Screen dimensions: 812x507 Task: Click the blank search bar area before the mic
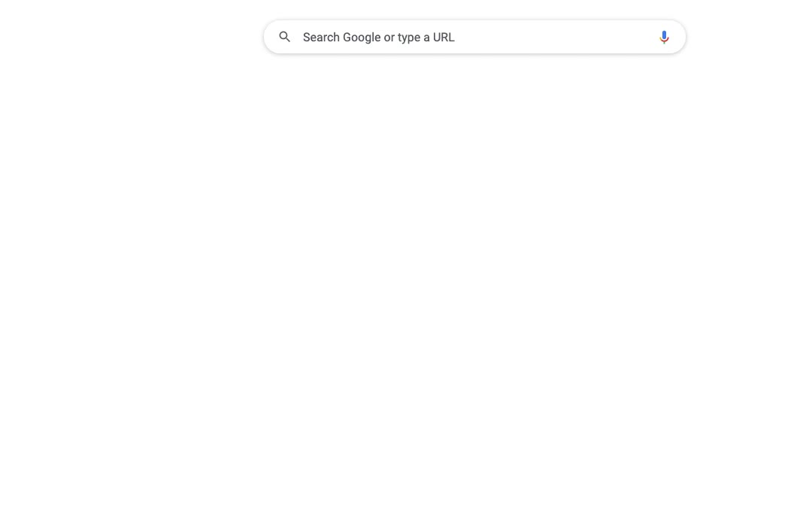[554, 37]
